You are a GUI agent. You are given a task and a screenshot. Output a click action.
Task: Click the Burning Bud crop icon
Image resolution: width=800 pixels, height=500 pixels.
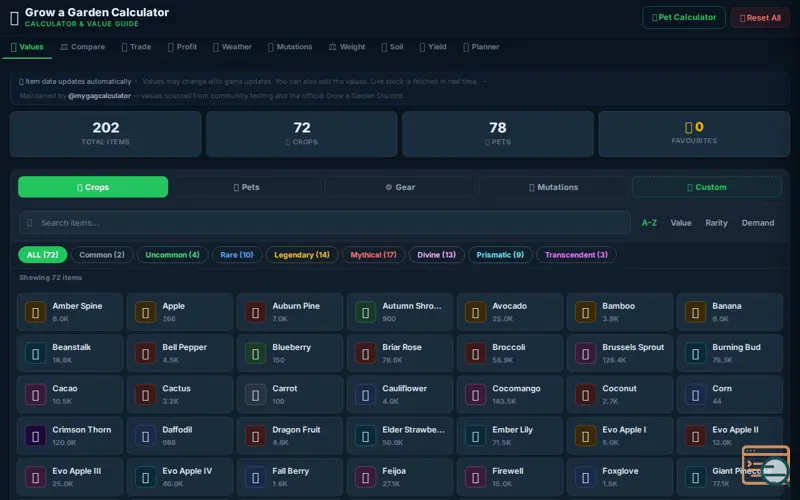point(695,354)
